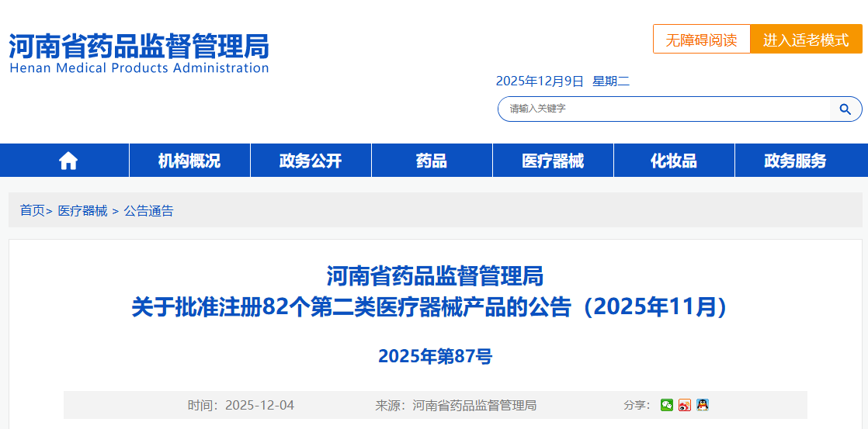Go to the 医疗器械 navigation section
Viewport: 868px width, 429px height.
pyautogui.click(x=553, y=161)
